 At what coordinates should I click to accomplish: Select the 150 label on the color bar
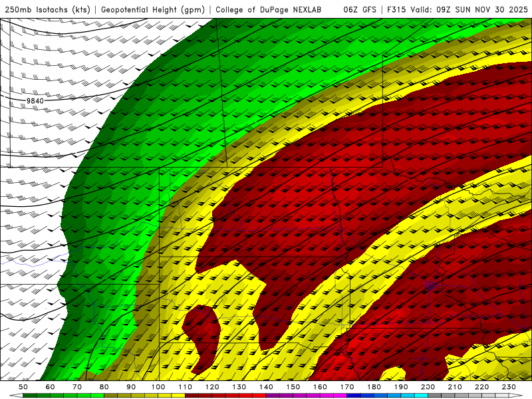[x=293, y=387]
